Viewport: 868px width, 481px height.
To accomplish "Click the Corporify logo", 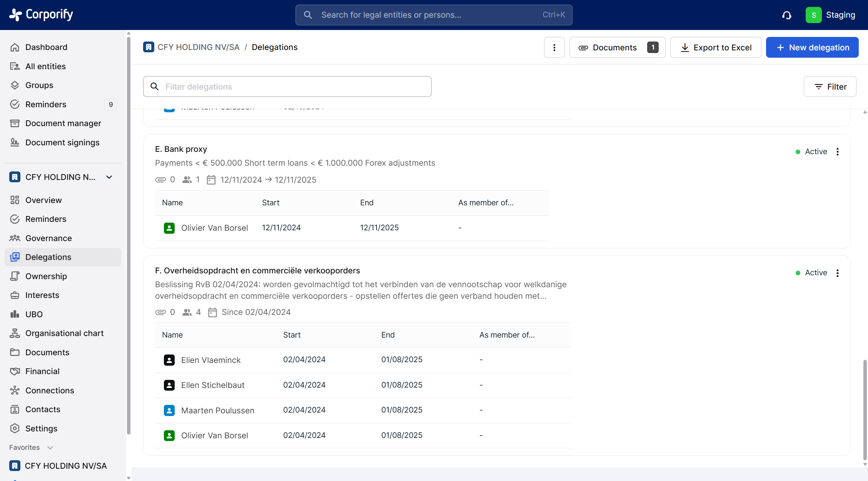I will point(41,15).
